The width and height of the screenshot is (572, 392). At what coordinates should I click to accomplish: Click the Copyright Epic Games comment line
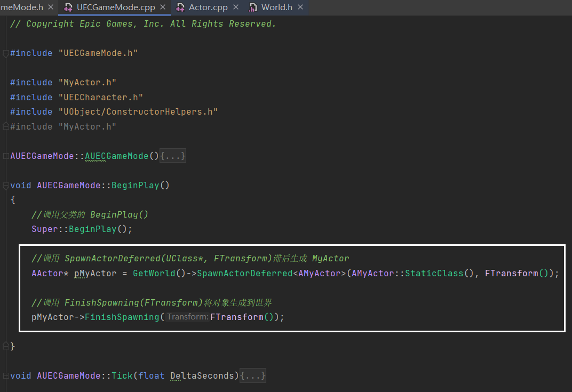143,23
